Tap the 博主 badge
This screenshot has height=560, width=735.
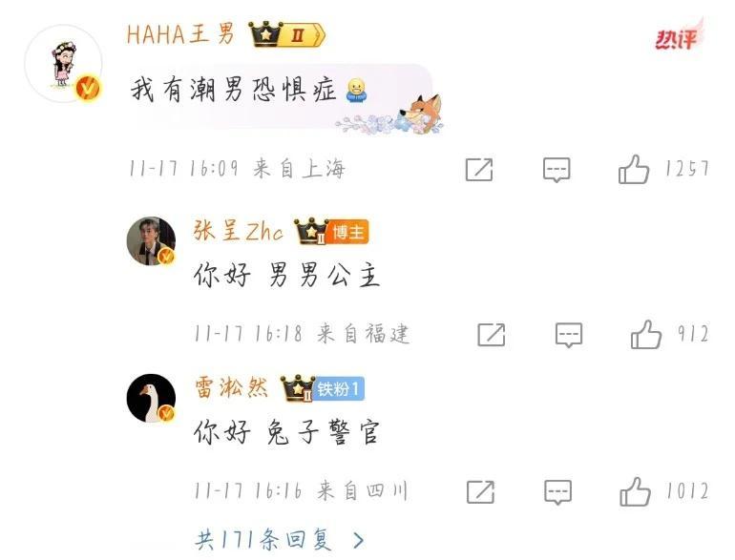click(x=348, y=232)
